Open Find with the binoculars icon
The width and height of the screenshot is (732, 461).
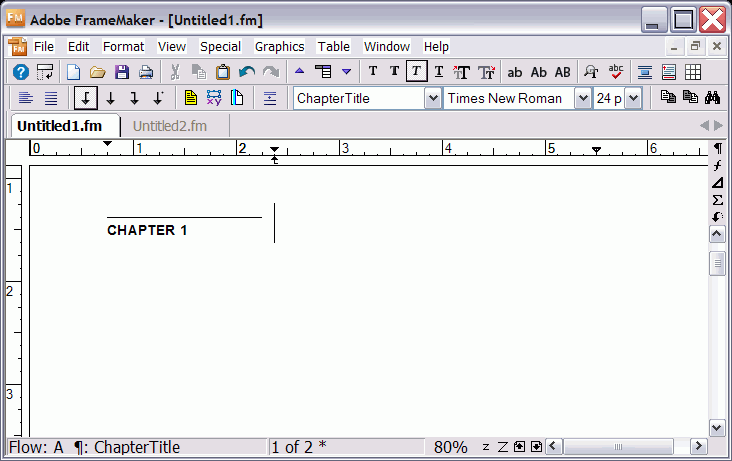tap(712, 97)
